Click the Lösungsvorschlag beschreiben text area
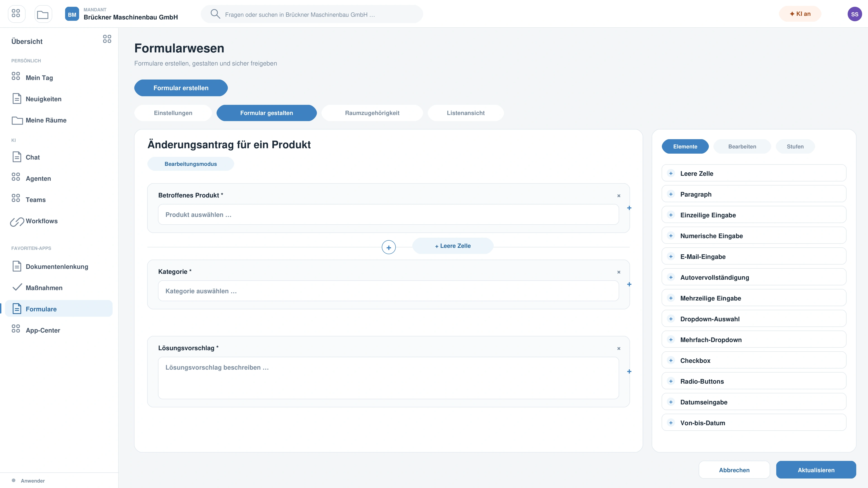This screenshot has width=868, height=488. point(388,378)
